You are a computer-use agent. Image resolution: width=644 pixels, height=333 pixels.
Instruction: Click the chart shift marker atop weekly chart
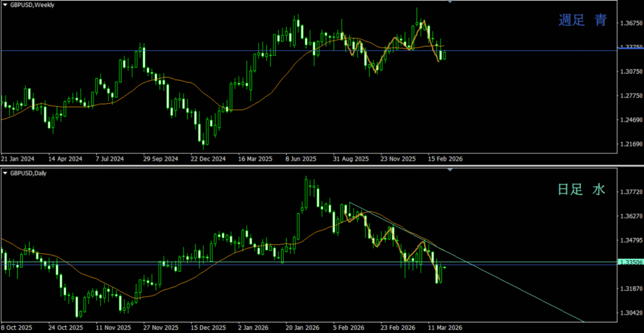click(x=449, y=3)
